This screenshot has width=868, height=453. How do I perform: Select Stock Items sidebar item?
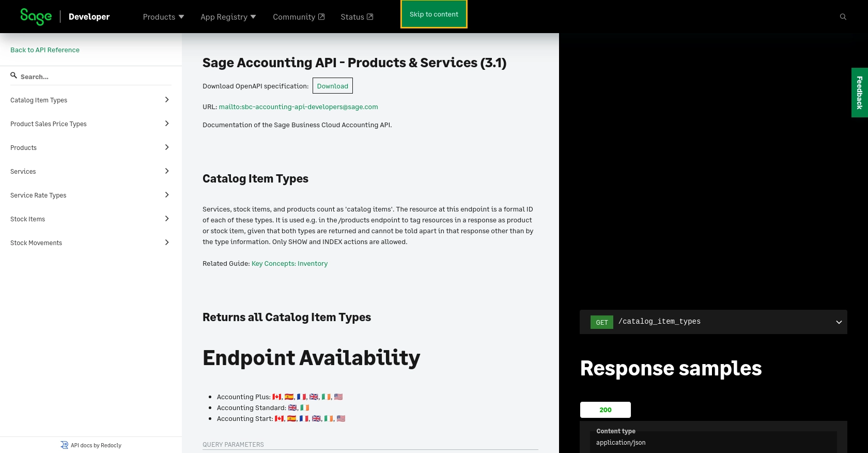coord(91,219)
